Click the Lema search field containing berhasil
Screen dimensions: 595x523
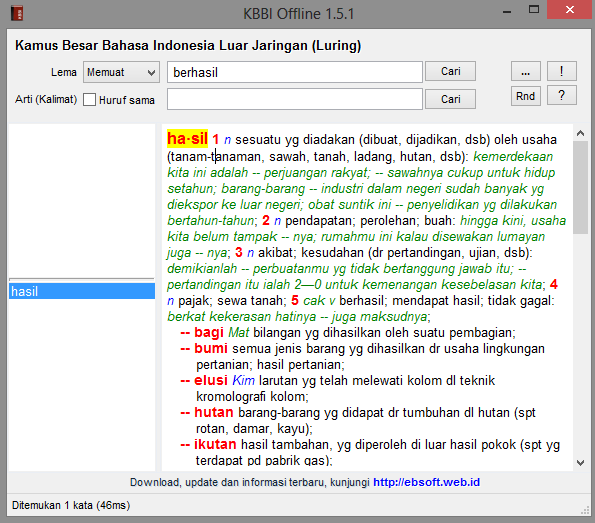(294, 72)
